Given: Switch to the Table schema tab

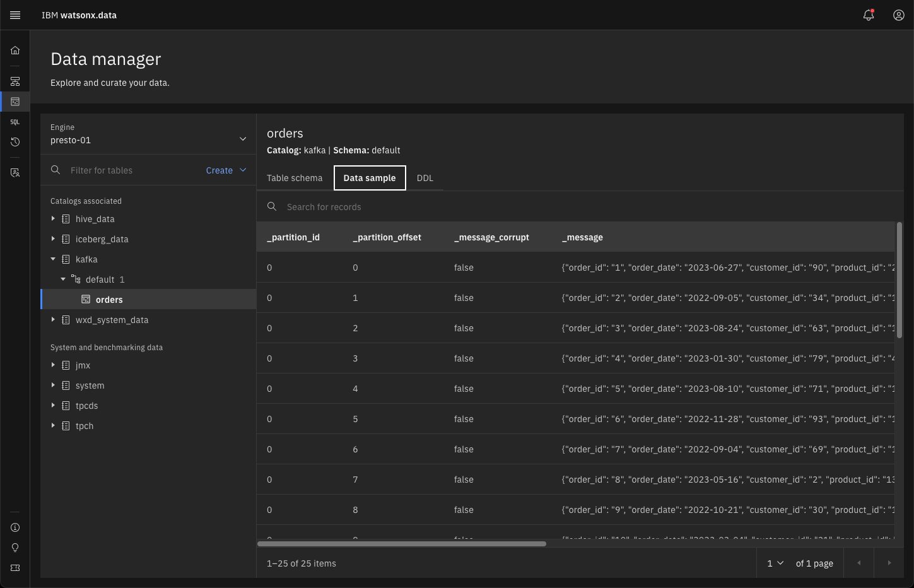Looking at the screenshot, I should (x=295, y=178).
